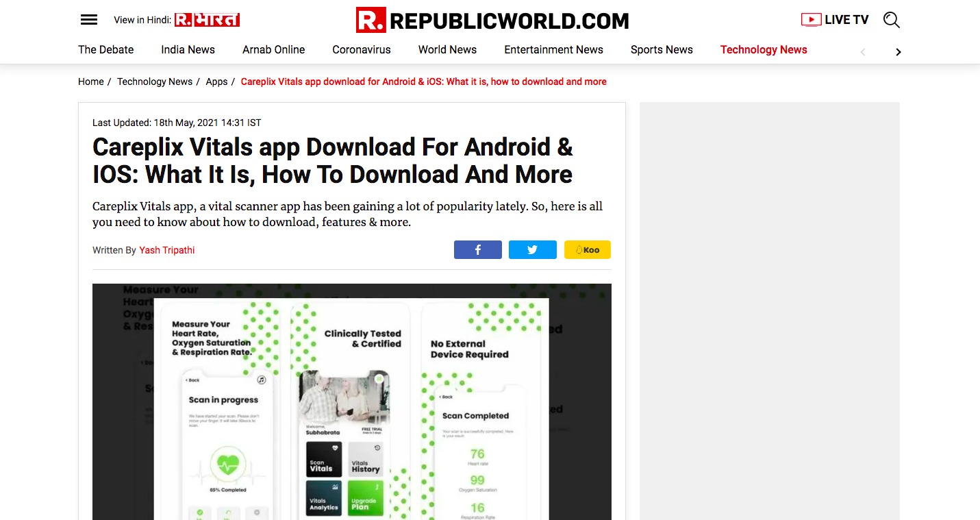
Task: Open Technology News nav tab
Action: tap(764, 50)
